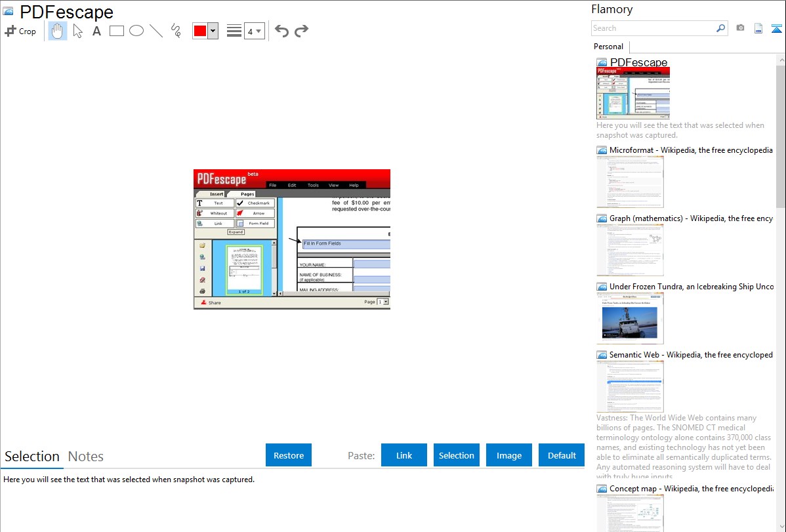Screen dimensions: 786x532
Task: Click the icon beside the sidebar PDFescape title
Action: click(x=602, y=63)
